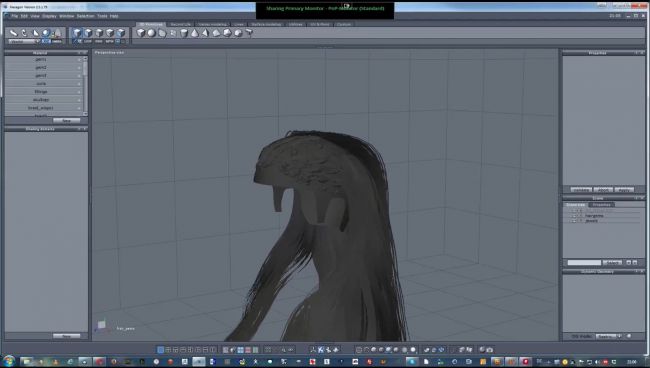650x368 pixels.
Task: Open the World coordinate dropdown
Action: (24, 41)
